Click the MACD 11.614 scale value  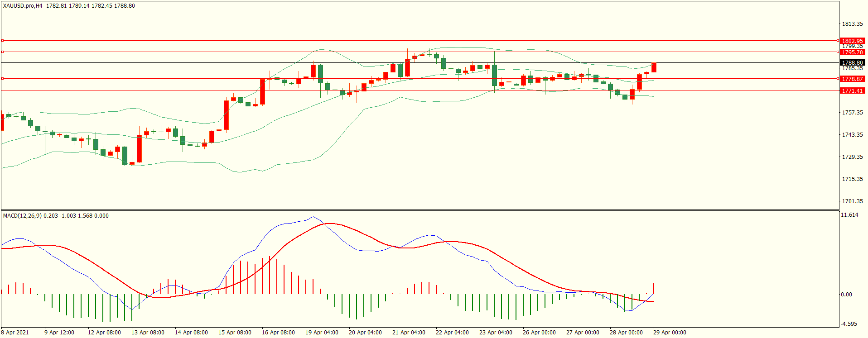pyautogui.click(x=849, y=215)
